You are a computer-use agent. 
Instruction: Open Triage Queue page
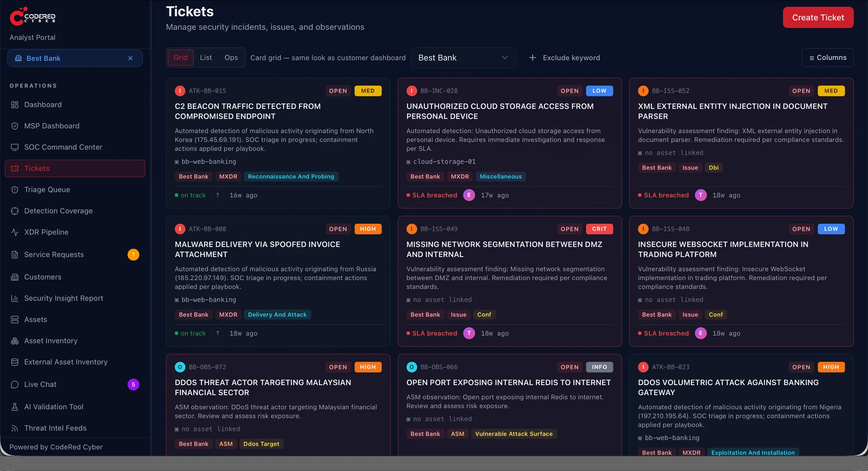point(75,189)
